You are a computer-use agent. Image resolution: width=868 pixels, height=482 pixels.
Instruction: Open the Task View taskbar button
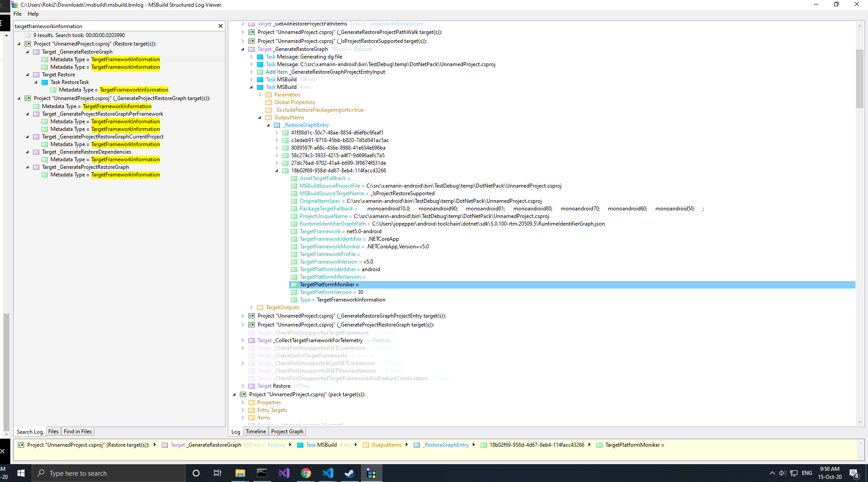coord(218,473)
